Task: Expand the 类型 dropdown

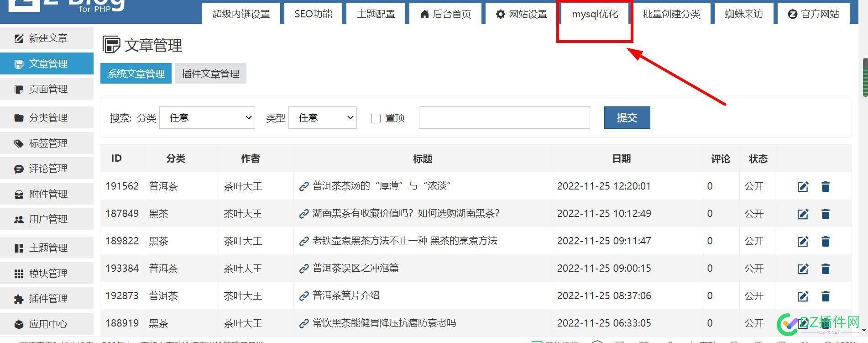Action: pos(323,118)
